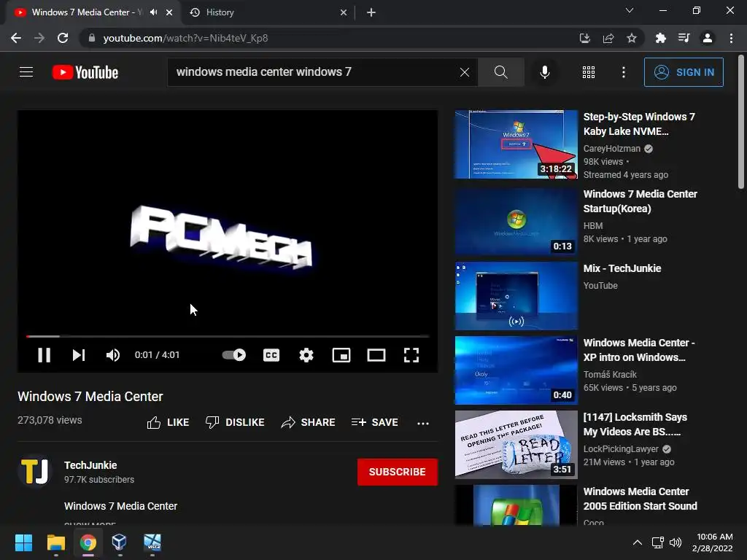Toggle the autoplay switch
The image size is (747, 560).
234,355
